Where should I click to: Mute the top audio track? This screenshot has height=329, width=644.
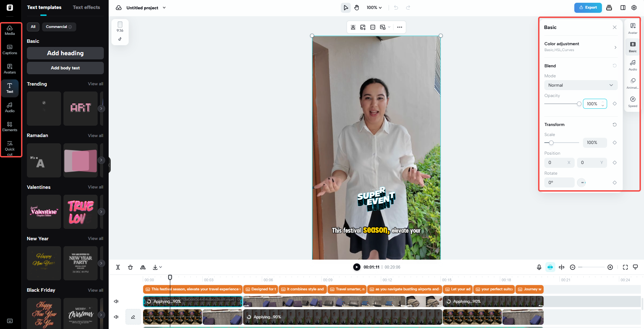(x=116, y=301)
